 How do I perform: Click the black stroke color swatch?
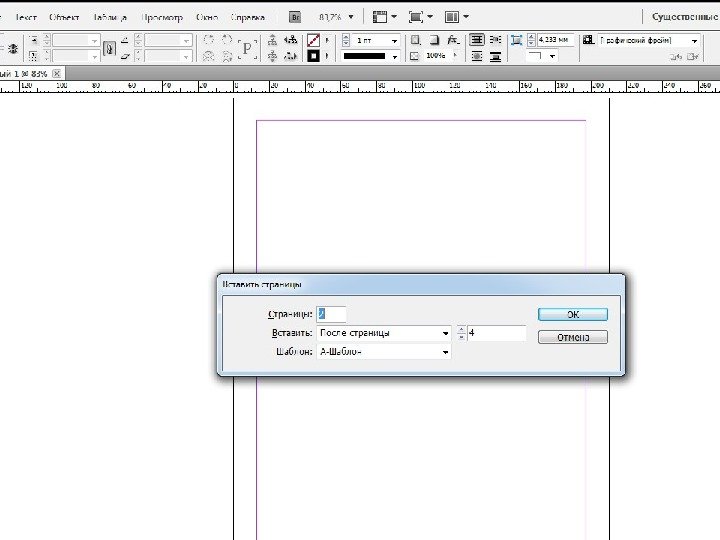click(313, 56)
